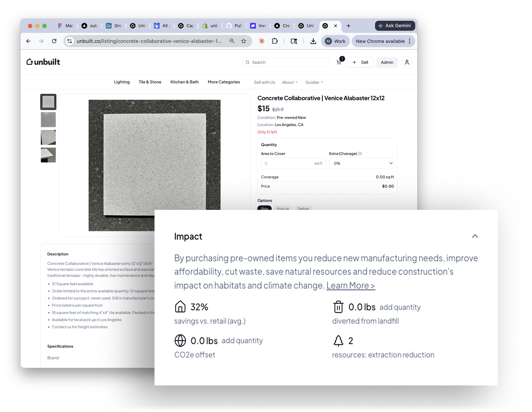This screenshot has height=412, width=532.
Task: Click the Ask Gemini button
Action: [395, 25]
